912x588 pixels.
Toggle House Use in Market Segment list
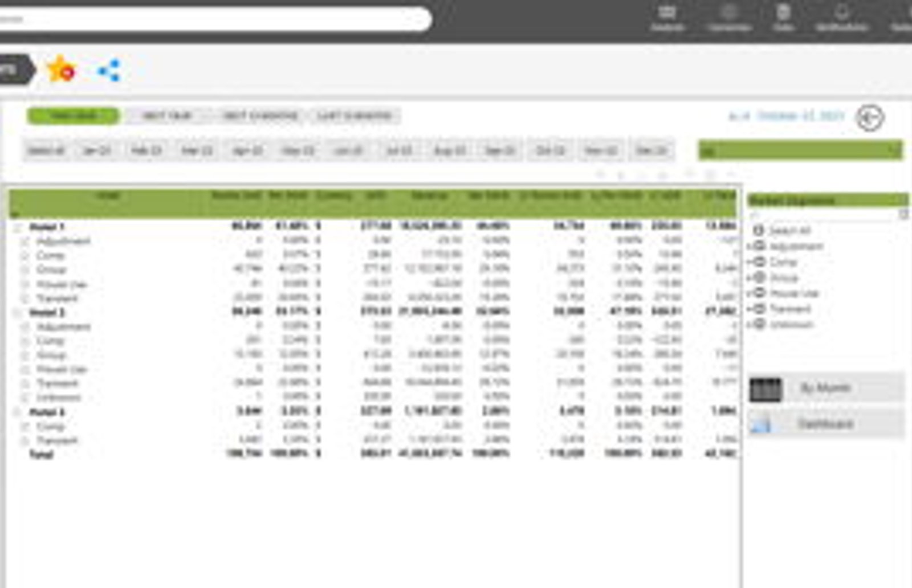coord(759,293)
